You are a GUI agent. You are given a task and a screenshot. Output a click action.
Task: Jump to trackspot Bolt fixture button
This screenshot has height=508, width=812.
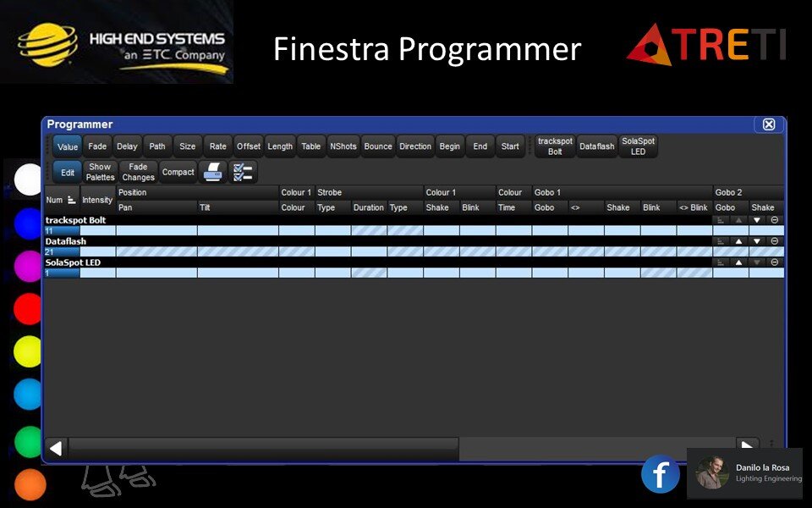pyautogui.click(x=555, y=146)
